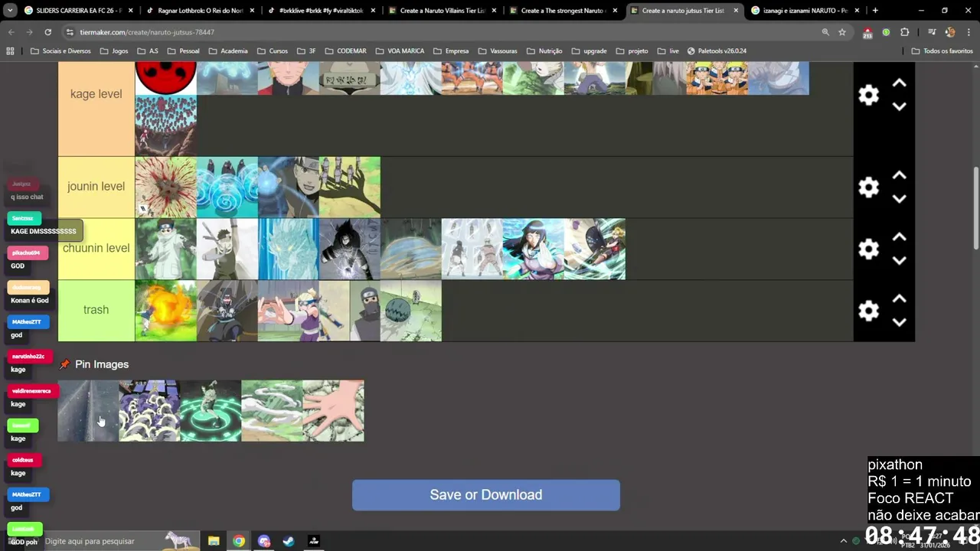980x551 pixels.
Task: Open the browser extensions puzzle icon
Action: (905, 32)
